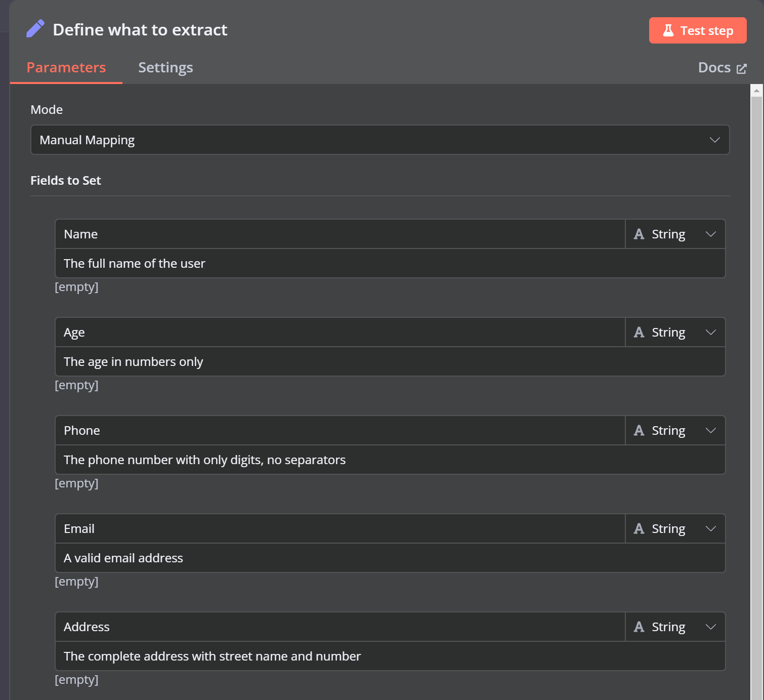764x700 pixels.
Task: Click the phone number description value input
Action: (x=390, y=460)
